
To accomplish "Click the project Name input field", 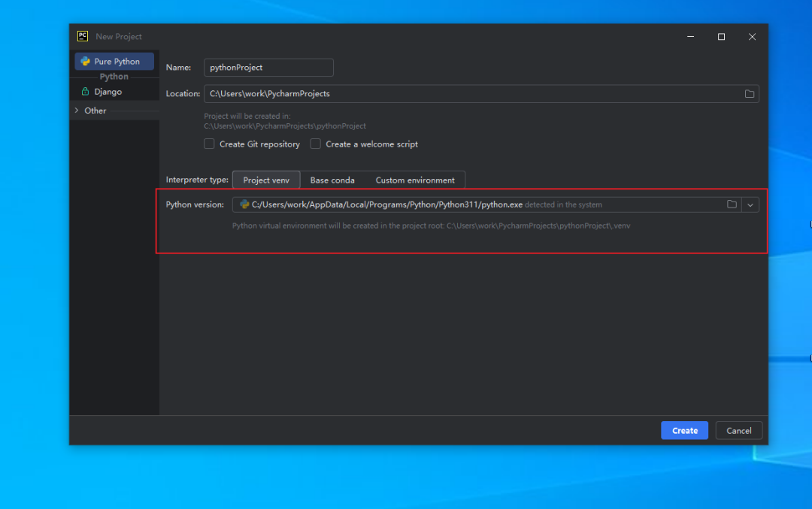I will click(x=268, y=68).
